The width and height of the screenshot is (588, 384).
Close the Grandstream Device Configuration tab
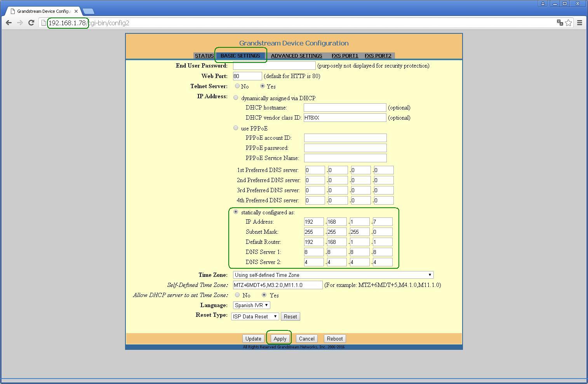76,11
